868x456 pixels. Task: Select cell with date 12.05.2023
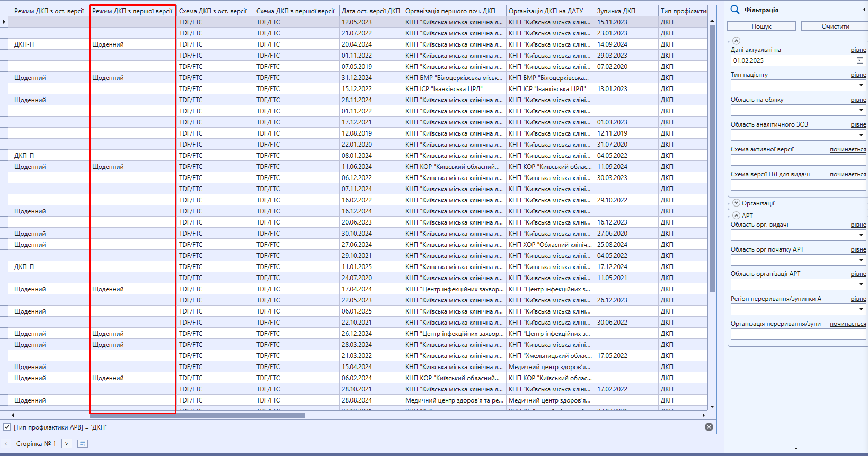click(x=371, y=22)
